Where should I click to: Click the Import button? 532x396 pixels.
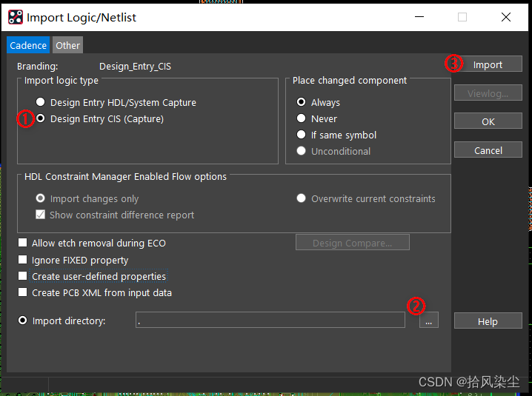pos(488,64)
